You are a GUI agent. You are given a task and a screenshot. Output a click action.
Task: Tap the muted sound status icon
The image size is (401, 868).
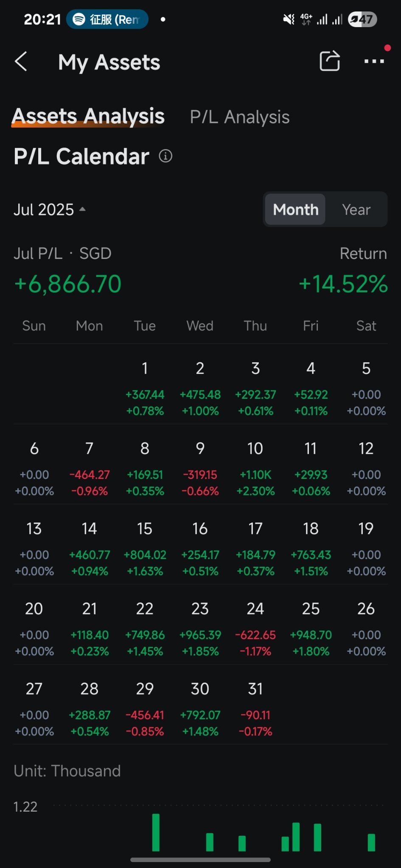(289, 19)
